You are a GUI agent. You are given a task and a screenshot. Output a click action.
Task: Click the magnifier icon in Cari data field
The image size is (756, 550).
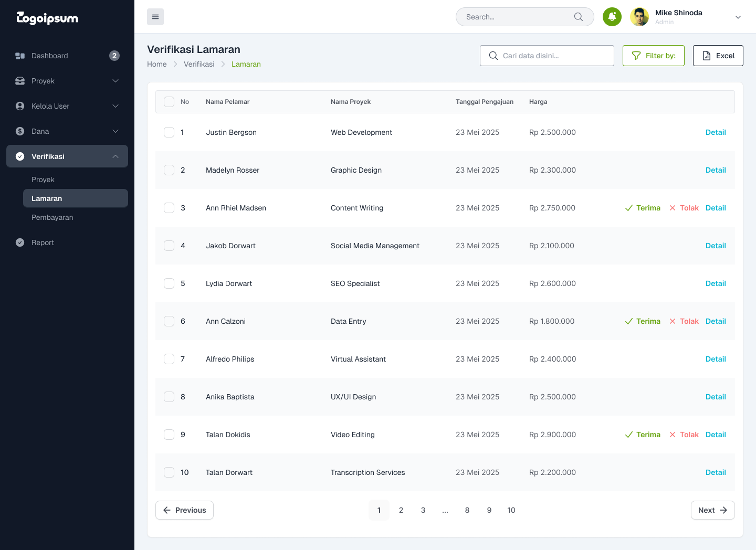tap(493, 56)
